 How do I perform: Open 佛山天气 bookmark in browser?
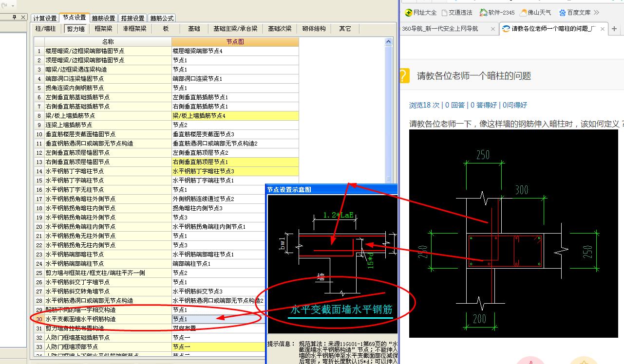tap(535, 12)
